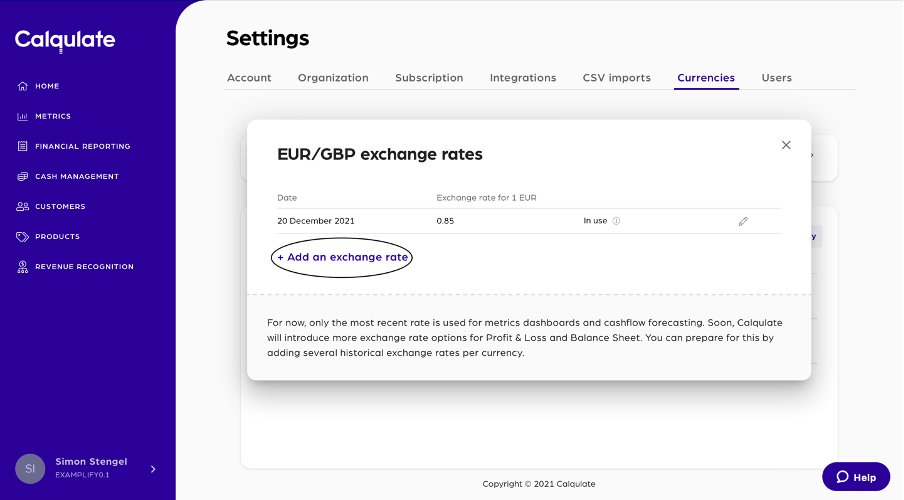Click the Home icon in sidebar
904x500 pixels.
(x=23, y=86)
